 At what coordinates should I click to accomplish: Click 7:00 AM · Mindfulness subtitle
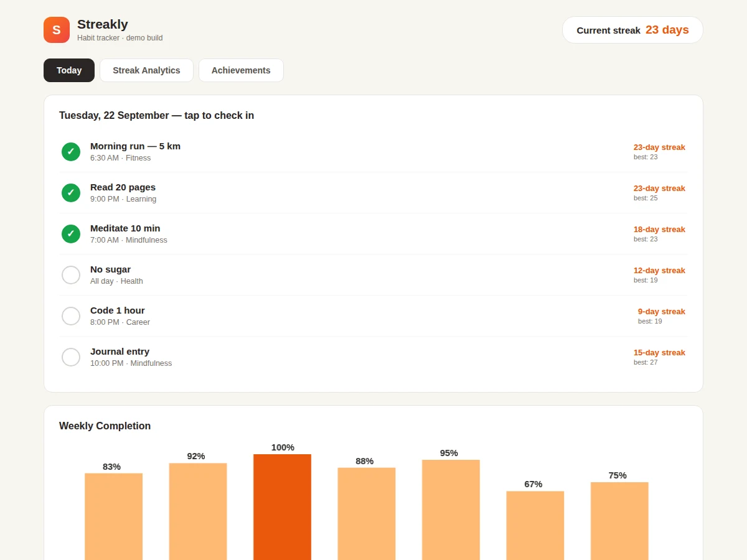(129, 240)
